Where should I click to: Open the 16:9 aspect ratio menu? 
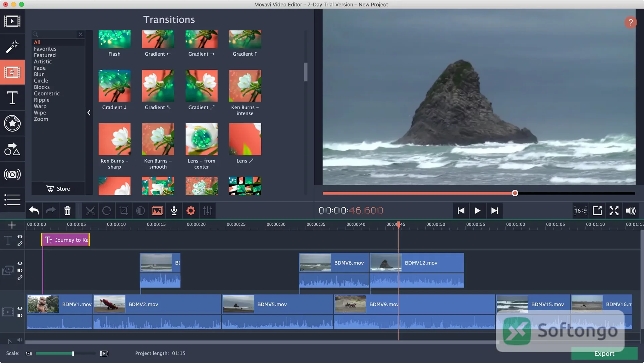[x=580, y=210]
